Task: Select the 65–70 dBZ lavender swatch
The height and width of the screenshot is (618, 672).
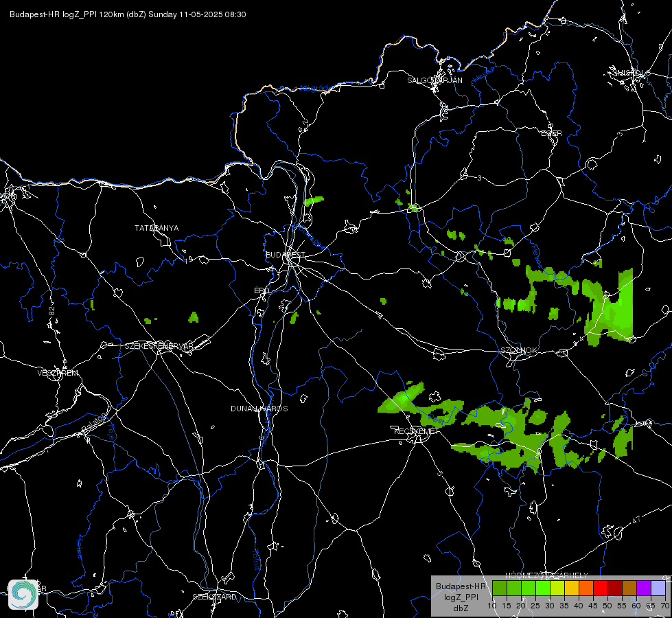Action: [658, 588]
